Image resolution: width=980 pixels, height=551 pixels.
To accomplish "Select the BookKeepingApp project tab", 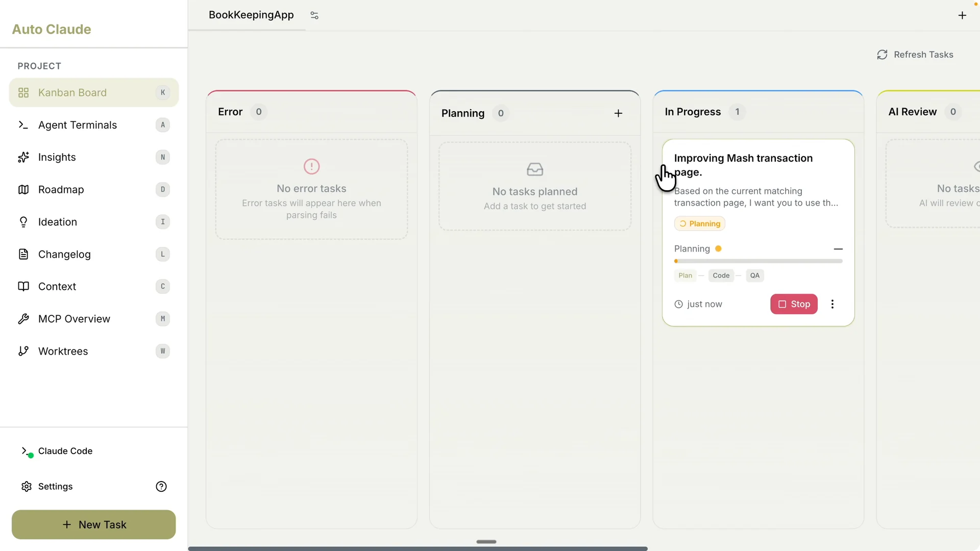I will [251, 15].
